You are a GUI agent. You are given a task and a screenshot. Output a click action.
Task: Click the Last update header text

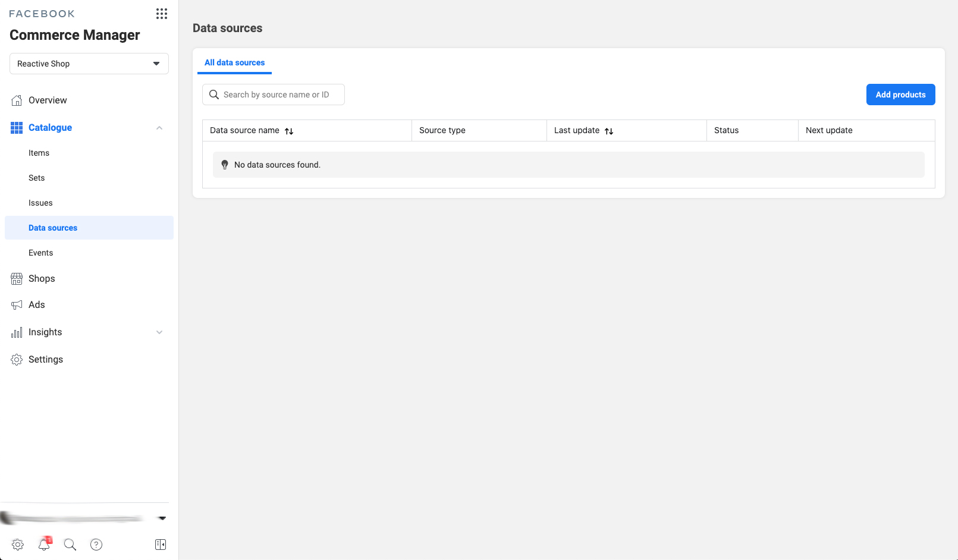point(577,130)
